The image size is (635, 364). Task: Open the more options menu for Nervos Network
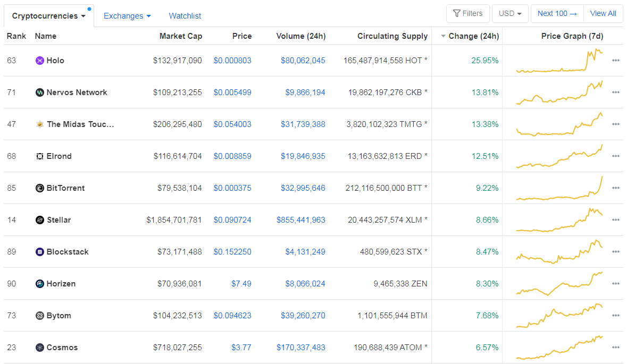[x=615, y=92]
